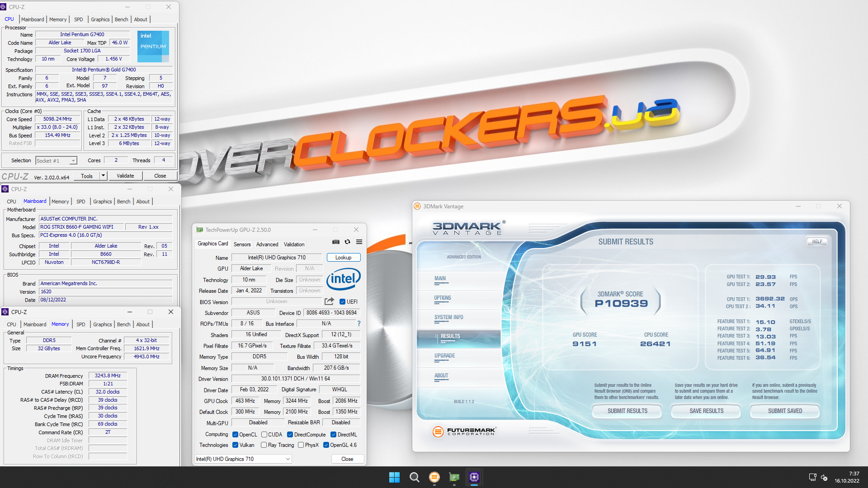Click GPU-Z taskbar icon
The height and width of the screenshot is (488, 868).
coord(454,477)
